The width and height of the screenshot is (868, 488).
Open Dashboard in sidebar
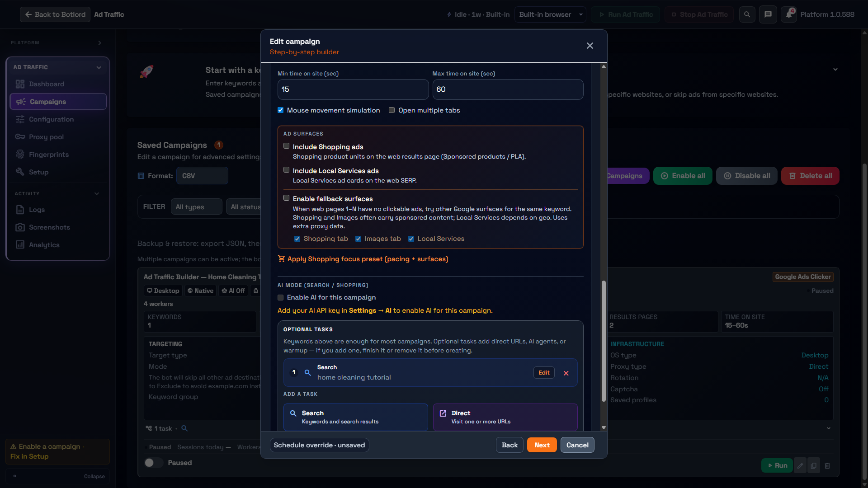pos(58,84)
